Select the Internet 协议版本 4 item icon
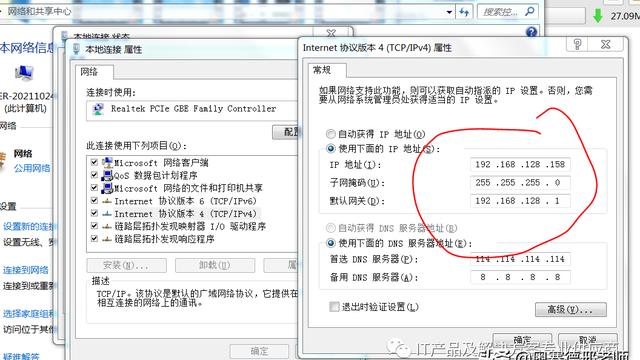This screenshot has width=640, height=360. coord(107,213)
